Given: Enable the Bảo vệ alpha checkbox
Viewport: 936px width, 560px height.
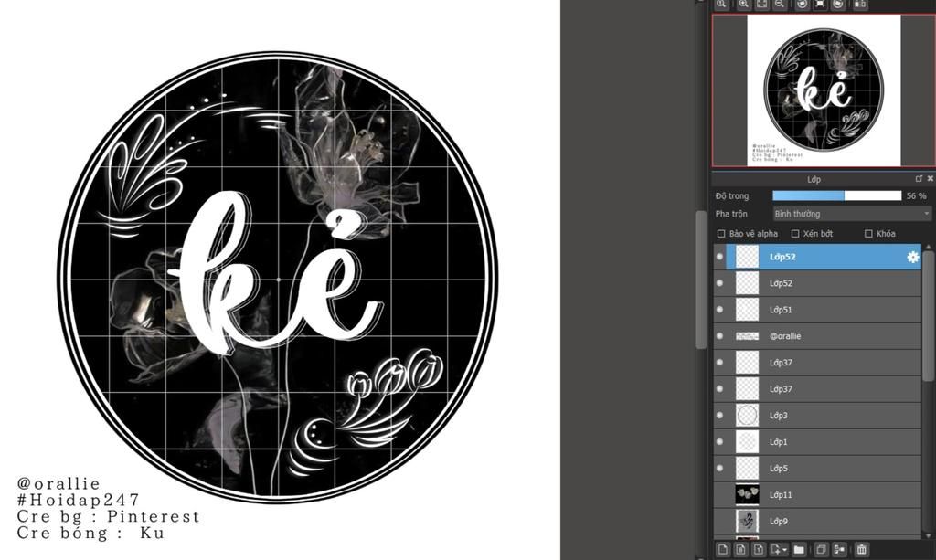Looking at the screenshot, I should tap(721, 234).
